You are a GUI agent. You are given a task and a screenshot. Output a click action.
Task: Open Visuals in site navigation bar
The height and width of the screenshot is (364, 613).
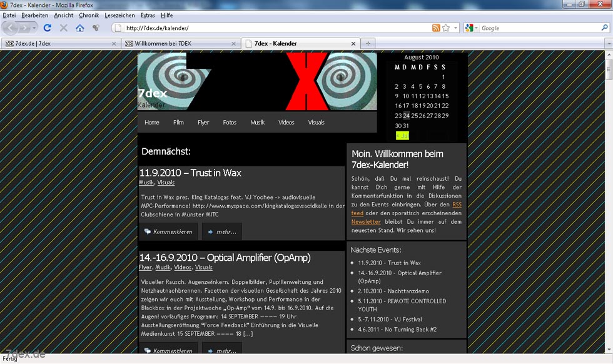(316, 123)
